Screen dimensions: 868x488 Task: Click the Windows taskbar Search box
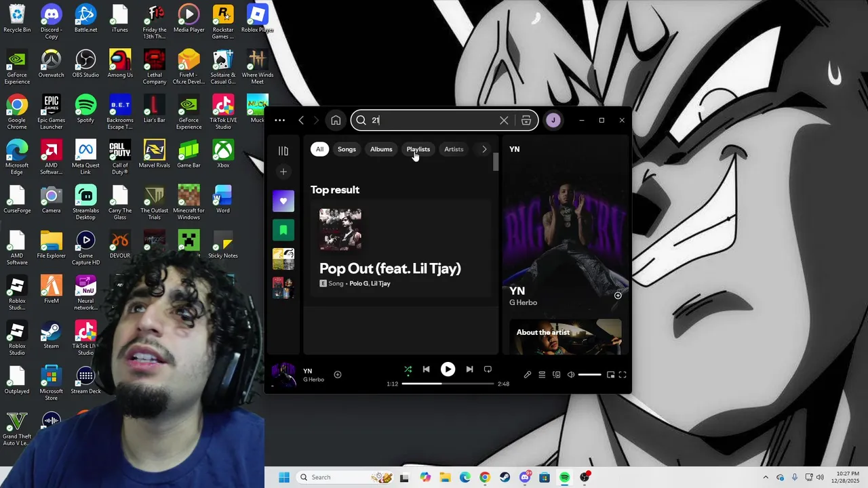click(x=344, y=477)
